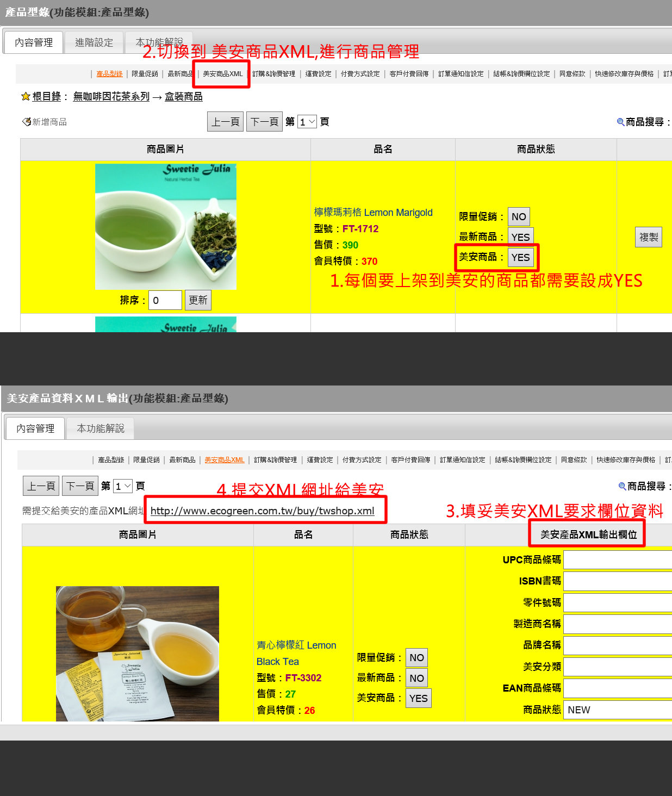Viewport: 672px width, 796px height.
Task: Click the Lemon Marigold product thumbnail
Action: point(165,227)
